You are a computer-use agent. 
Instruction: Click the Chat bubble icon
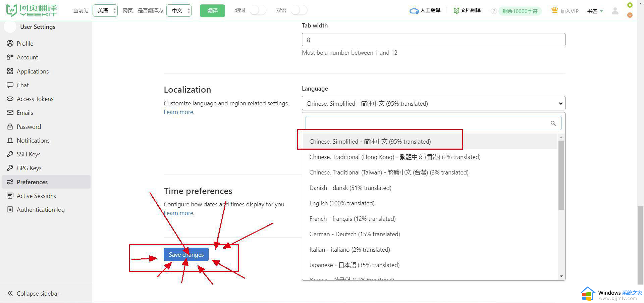pyautogui.click(x=10, y=85)
